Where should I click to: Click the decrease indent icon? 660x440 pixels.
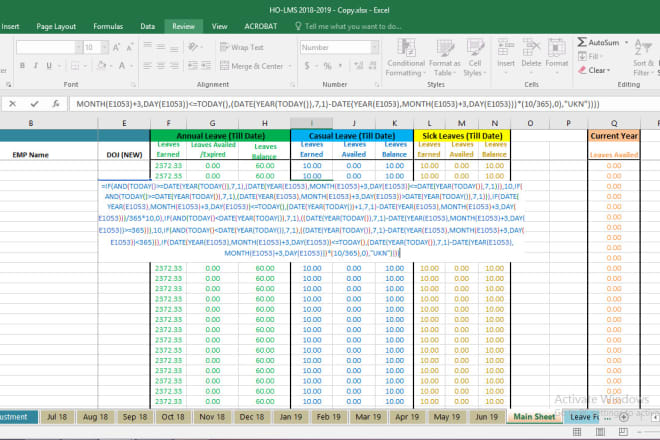[x=192, y=66]
